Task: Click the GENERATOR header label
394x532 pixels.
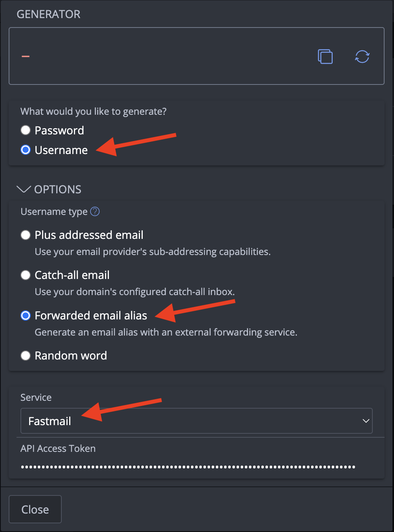Action: coord(48,14)
